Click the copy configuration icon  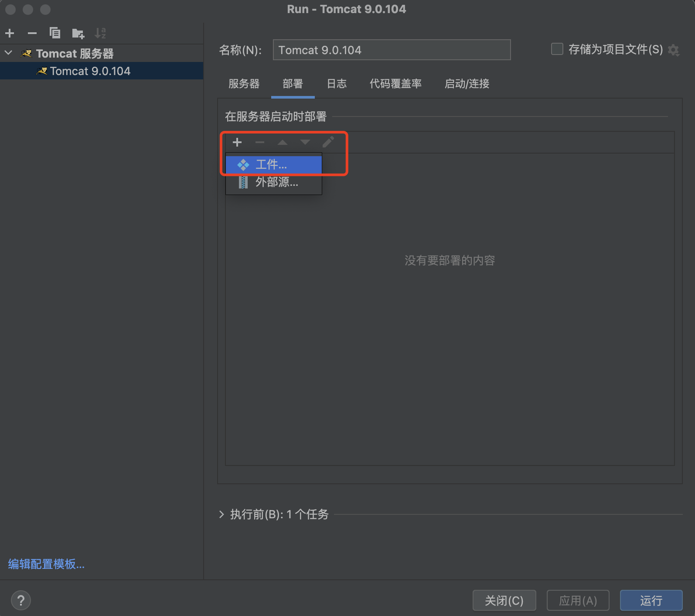[55, 33]
